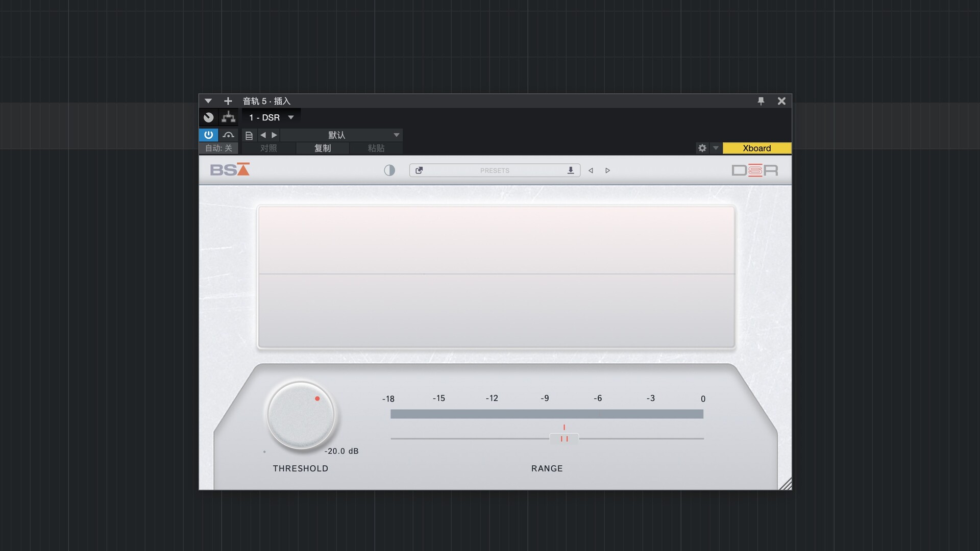The image size is (980, 551).
Task: Click the 自动: 关 automation mode
Action: [x=218, y=148]
